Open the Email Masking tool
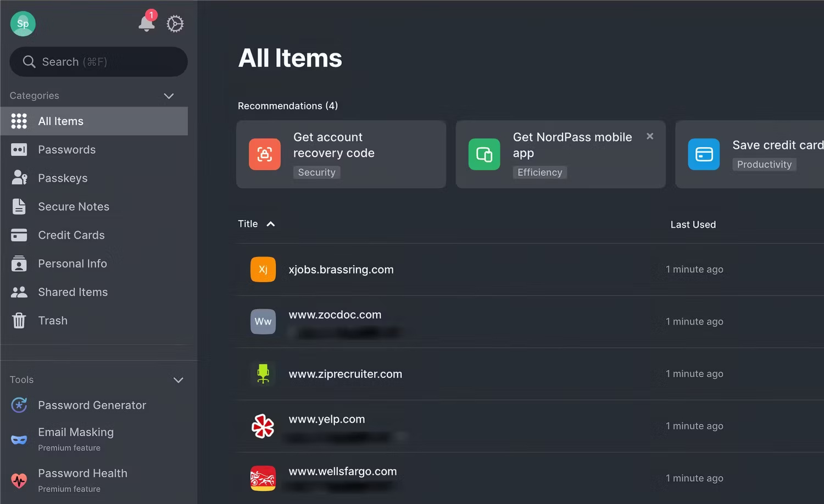Screen dimensions: 824x504 point(94,439)
